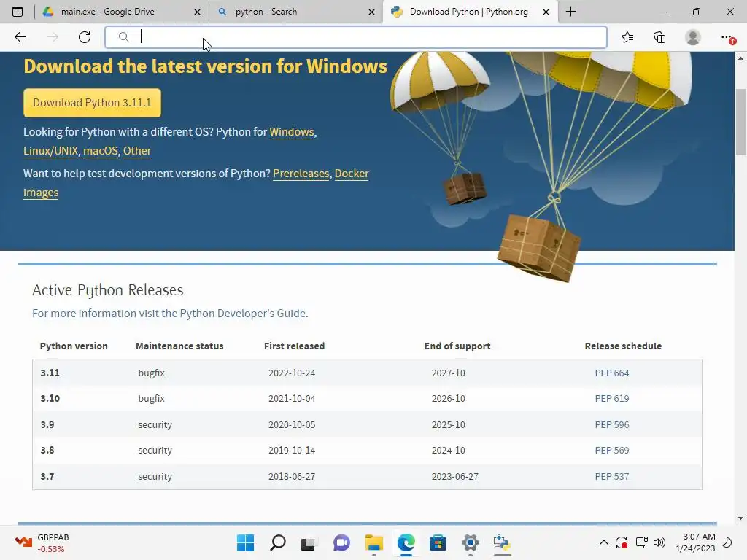Open the network tray icon
The width and height of the screenshot is (747, 560).
point(641,542)
